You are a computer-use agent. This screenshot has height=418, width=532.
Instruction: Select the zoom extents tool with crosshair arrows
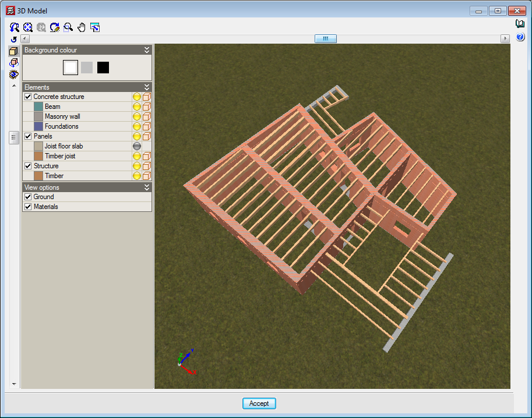28,27
